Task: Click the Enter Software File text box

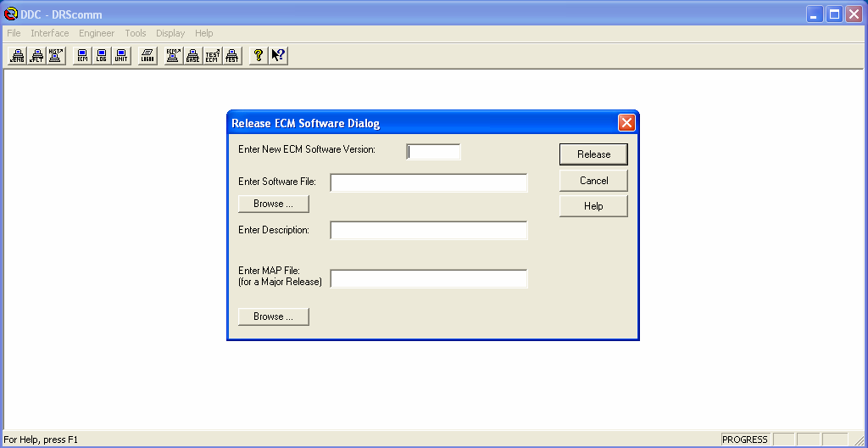Action: pos(429,182)
